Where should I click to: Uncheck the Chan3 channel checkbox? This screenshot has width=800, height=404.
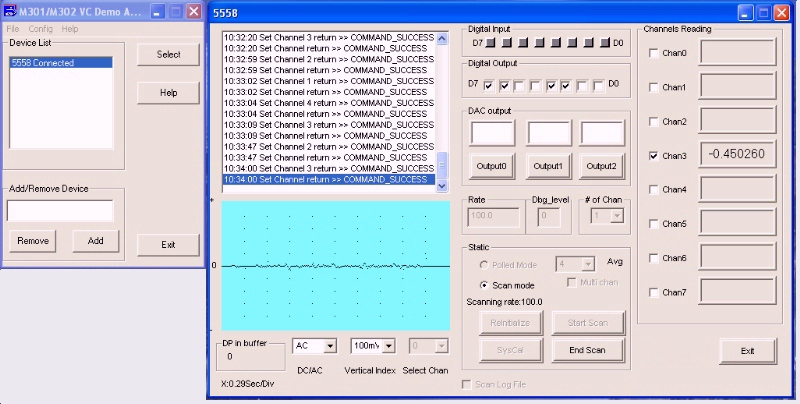pos(654,156)
